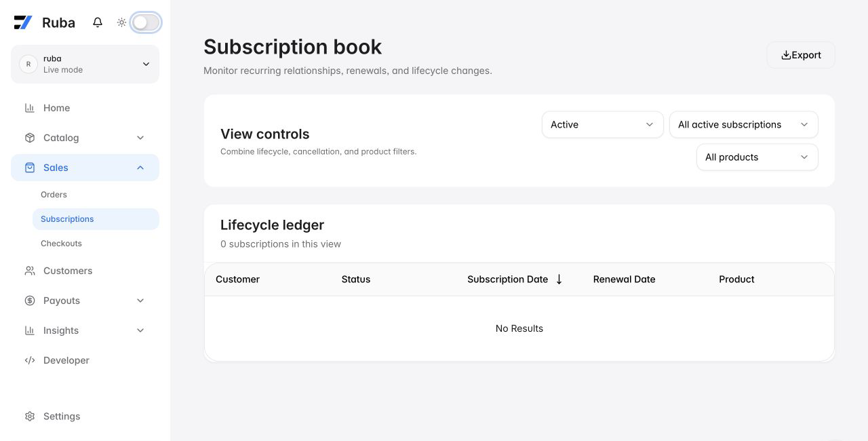Click the Subscription book heading
868x441 pixels.
[293, 47]
